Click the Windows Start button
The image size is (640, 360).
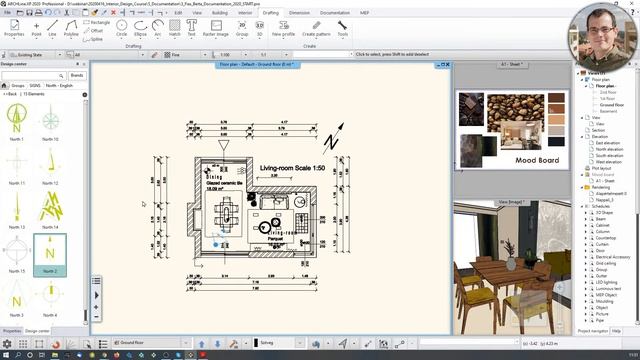pyautogui.click(x=6, y=356)
